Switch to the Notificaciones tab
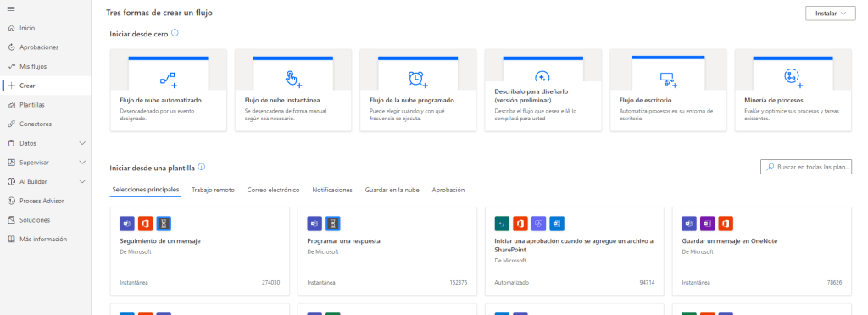 (332, 190)
